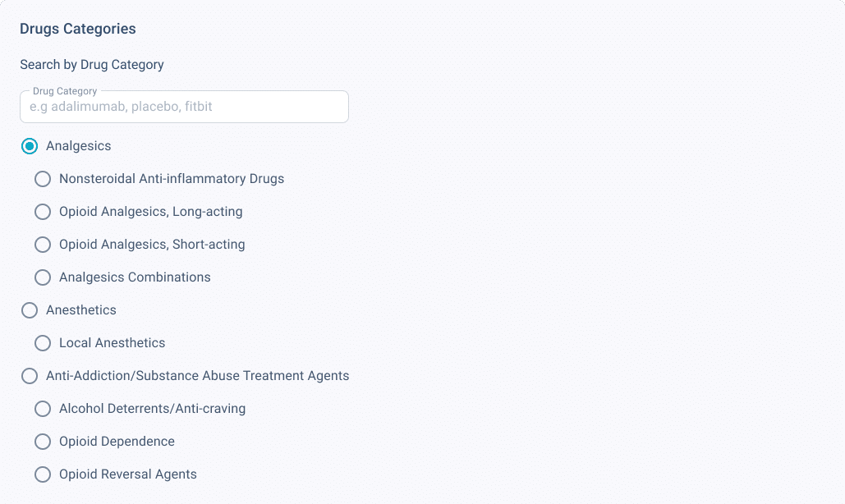Click the Opioid Dependence label text
The image size is (845, 504).
117,442
